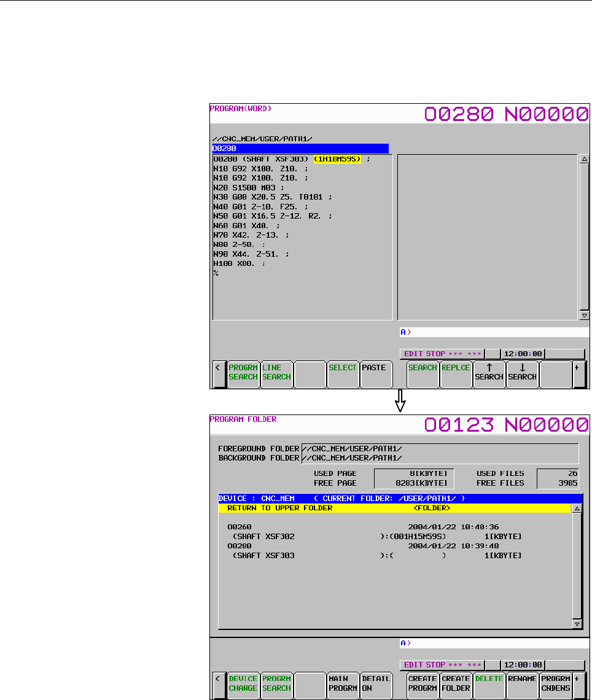Click scroll-up arrow of the folder list
The width and height of the screenshot is (592, 700).
577,508
